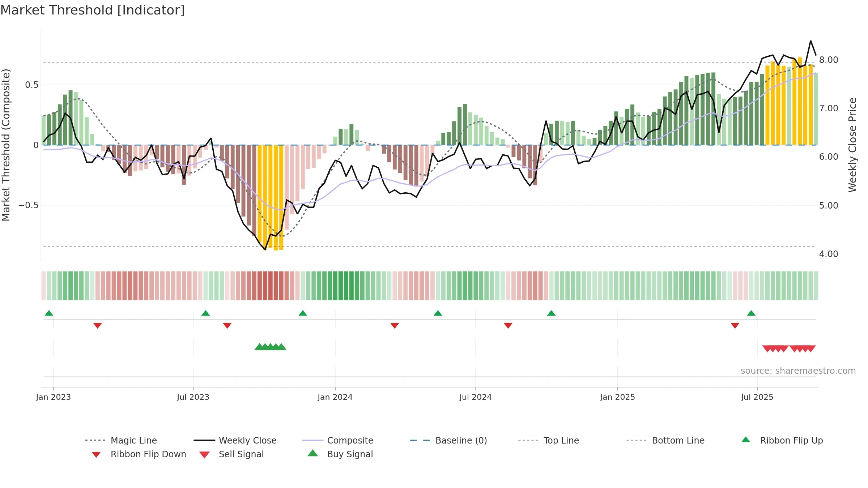Image resolution: width=868 pixels, height=488 pixels.
Task: Click the −0.5 composite axis tick
Action: (29, 205)
